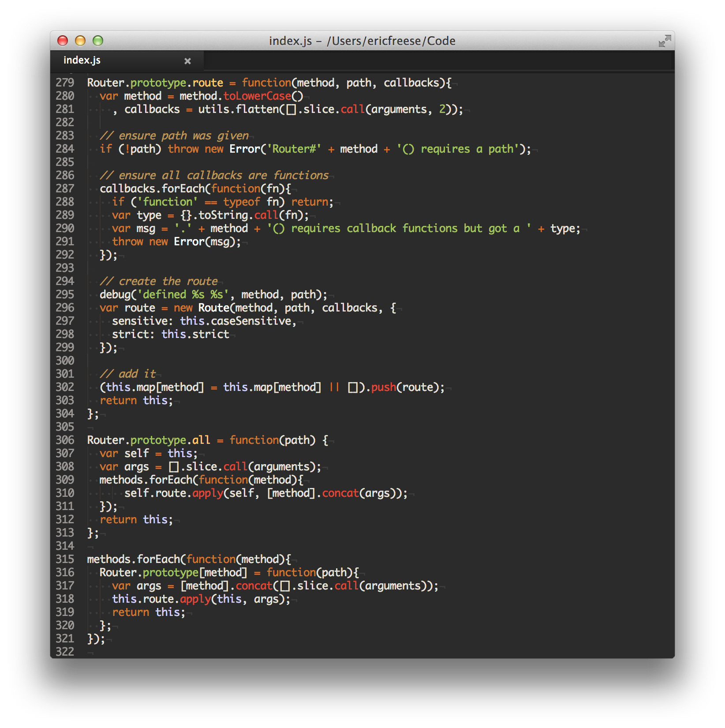725x728 pixels.
Task: Click 'this.route.apply' on line 318
Action: click(x=161, y=599)
